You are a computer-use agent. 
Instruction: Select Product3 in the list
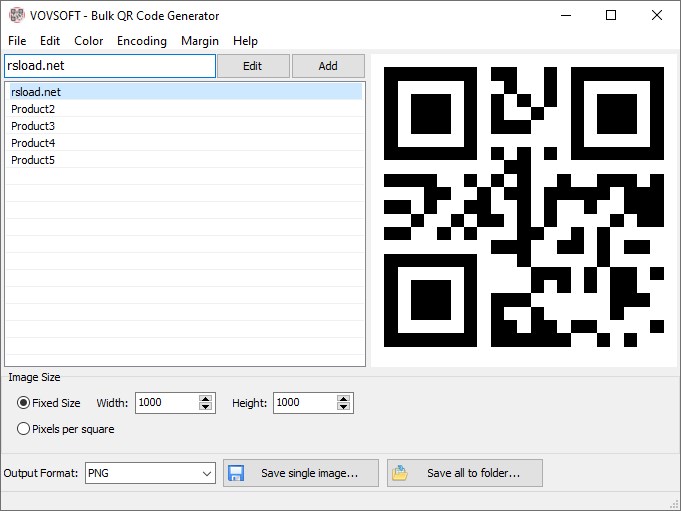point(185,125)
